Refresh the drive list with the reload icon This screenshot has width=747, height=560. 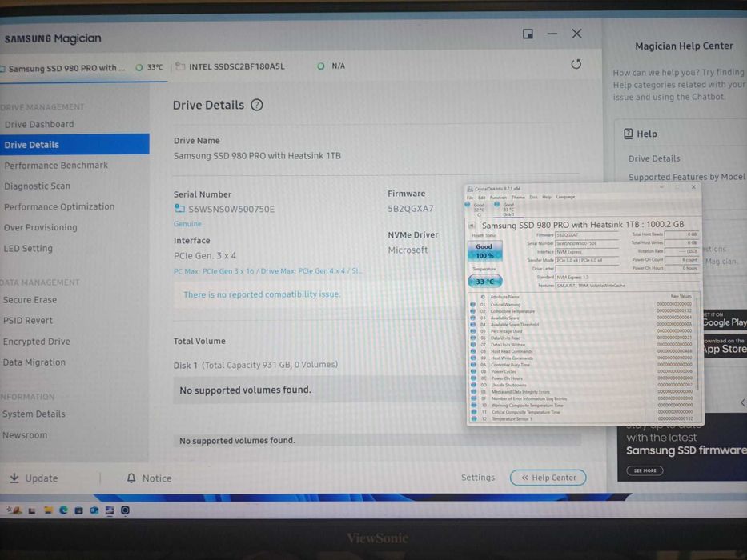(576, 64)
